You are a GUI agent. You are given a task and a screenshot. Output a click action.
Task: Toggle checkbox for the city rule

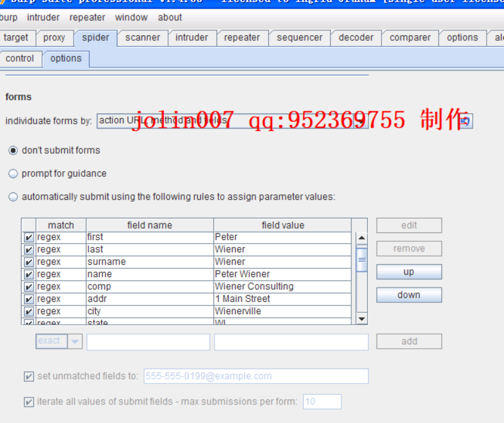click(x=28, y=311)
